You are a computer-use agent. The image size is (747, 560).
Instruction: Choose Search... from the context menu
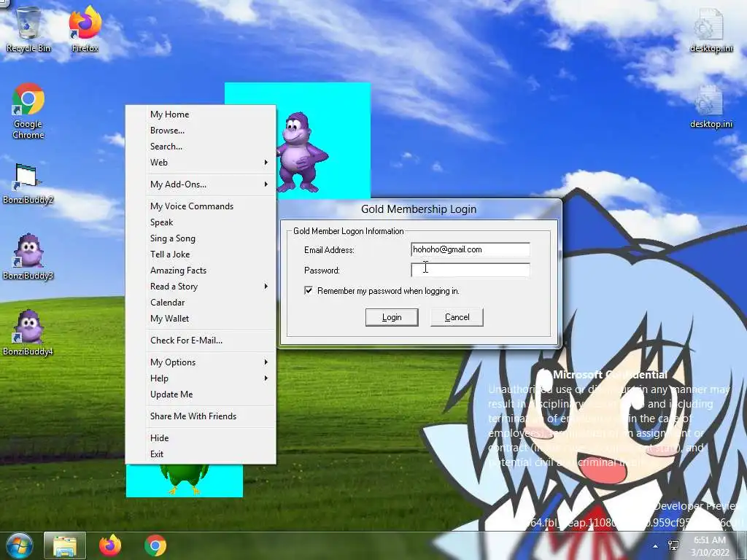point(209,147)
